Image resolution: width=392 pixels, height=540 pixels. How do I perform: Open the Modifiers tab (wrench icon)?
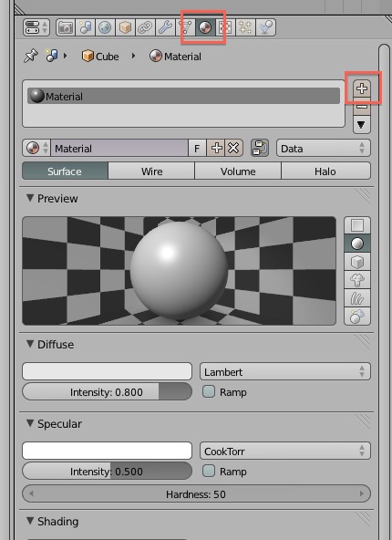click(x=165, y=27)
